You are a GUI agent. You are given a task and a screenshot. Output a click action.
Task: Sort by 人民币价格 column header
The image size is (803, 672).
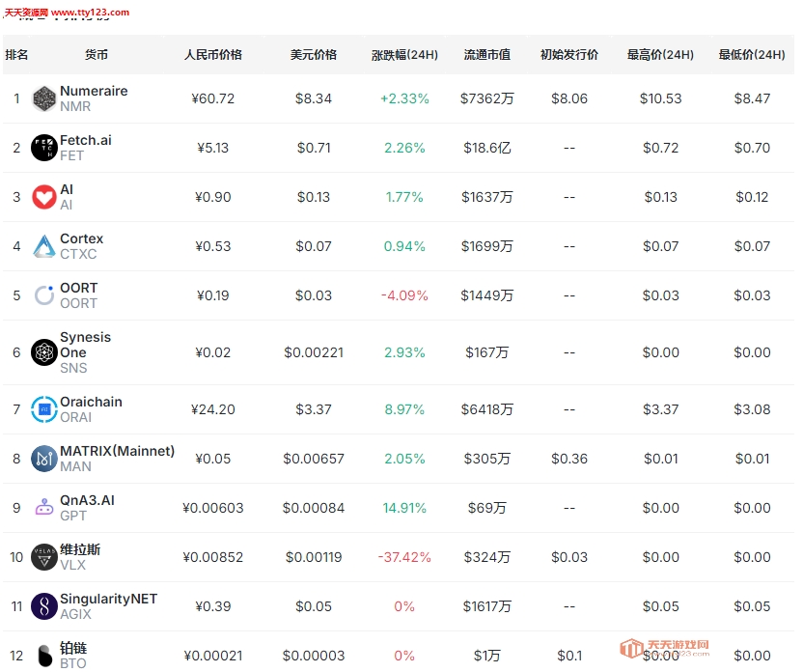coord(213,55)
